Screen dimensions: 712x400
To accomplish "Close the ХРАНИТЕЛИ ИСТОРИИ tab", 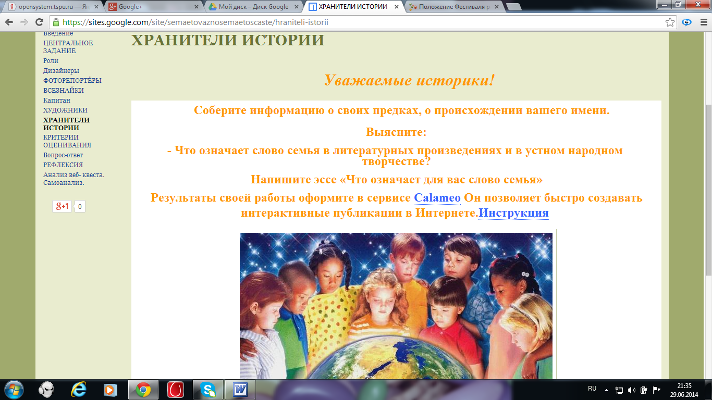I will (396, 6).
